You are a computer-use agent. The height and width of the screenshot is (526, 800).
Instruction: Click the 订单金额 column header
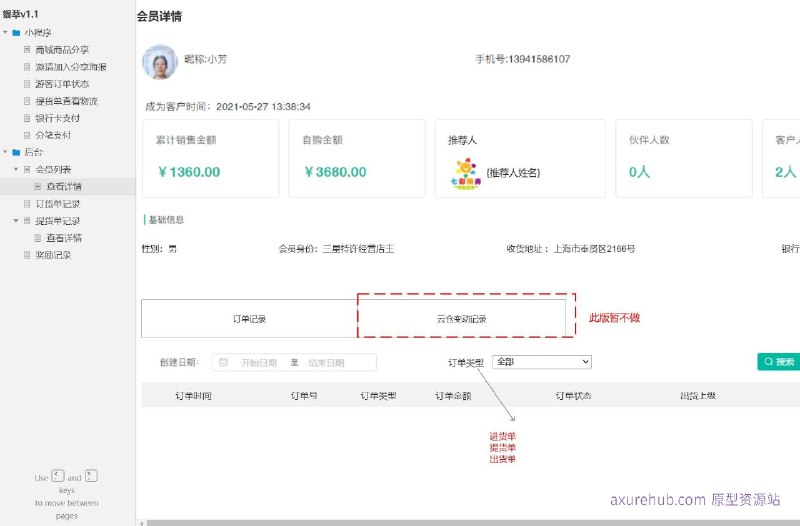pos(453,395)
